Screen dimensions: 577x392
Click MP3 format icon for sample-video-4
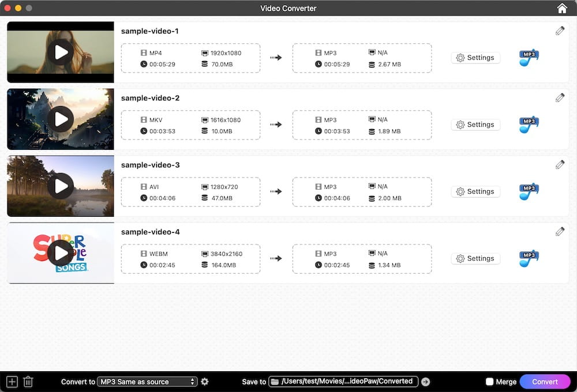(529, 258)
